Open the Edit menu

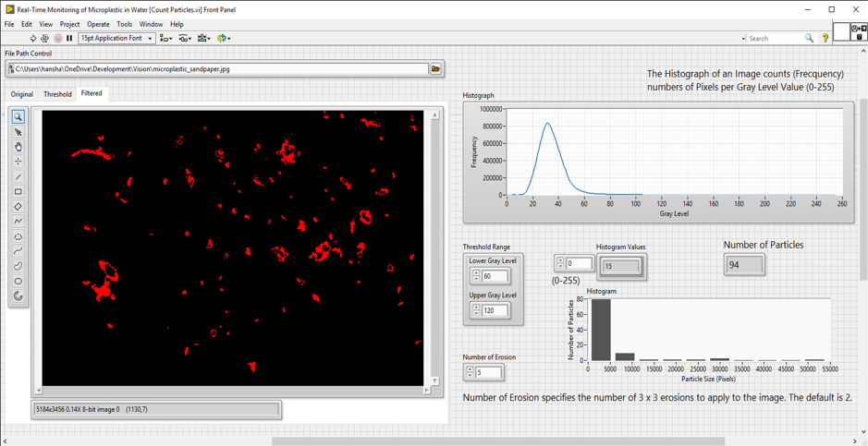(27, 24)
